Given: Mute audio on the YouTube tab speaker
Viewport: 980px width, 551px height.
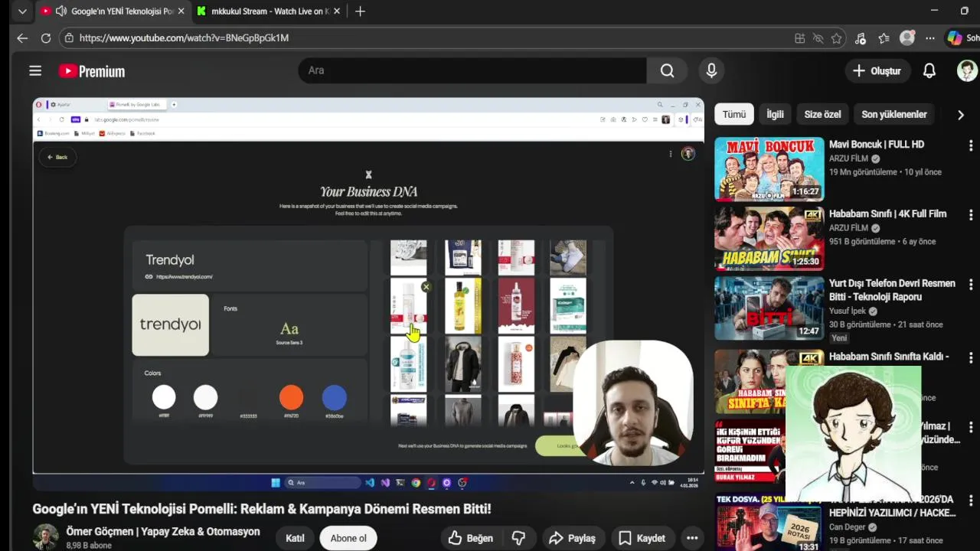Looking at the screenshot, I should point(61,11).
